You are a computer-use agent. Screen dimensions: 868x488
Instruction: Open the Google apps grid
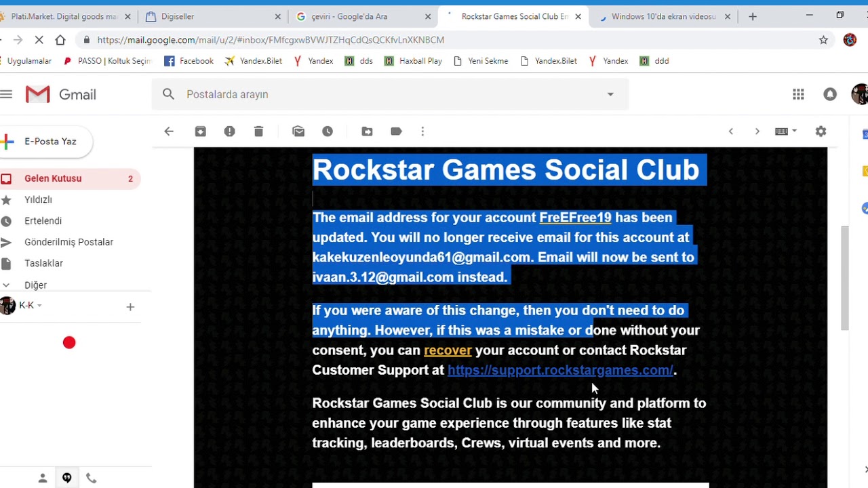coord(798,94)
